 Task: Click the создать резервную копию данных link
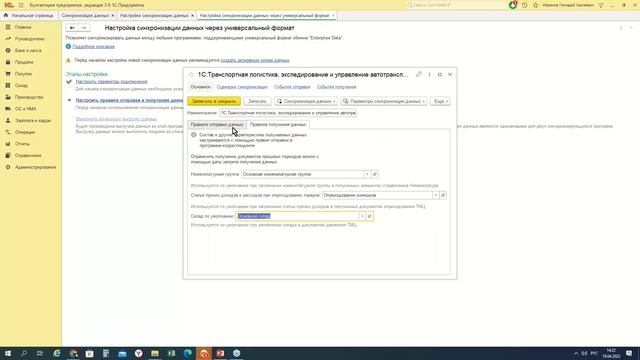pyautogui.click(x=255, y=60)
